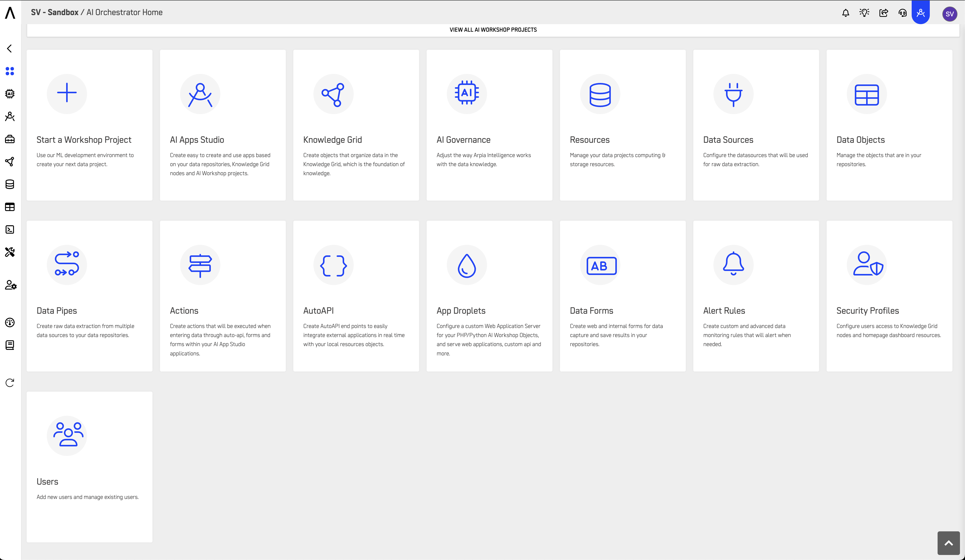
Task: Open AI Governance chip icon in sidebar
Action: (x=10, y=94)
